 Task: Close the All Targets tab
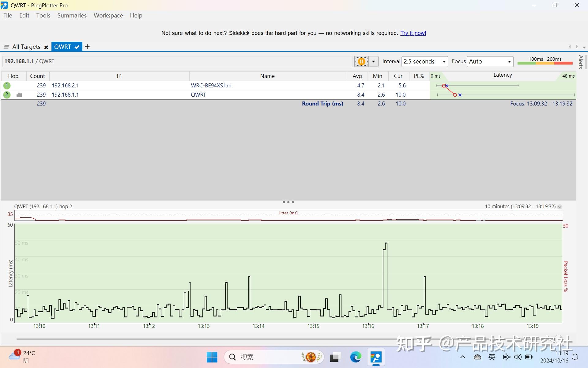(x=46, y=47)
